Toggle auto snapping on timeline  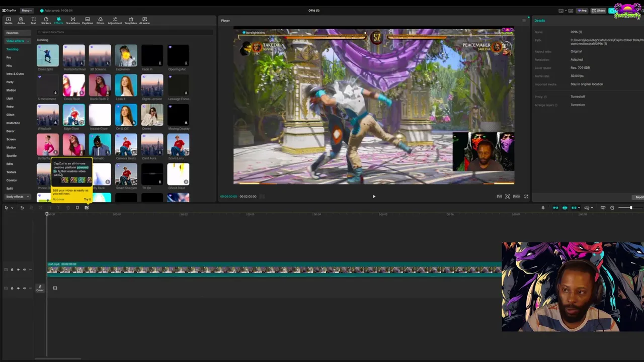565,208
